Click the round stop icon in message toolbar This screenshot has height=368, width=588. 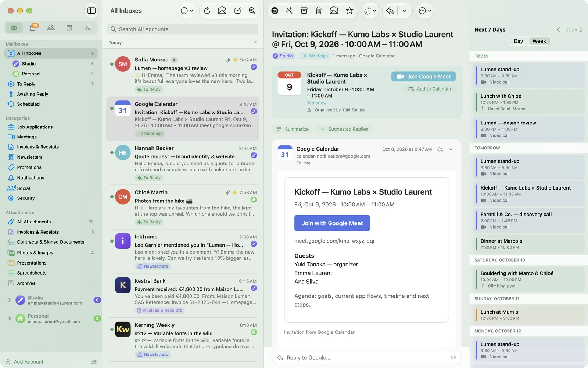[x=275, y=11]
